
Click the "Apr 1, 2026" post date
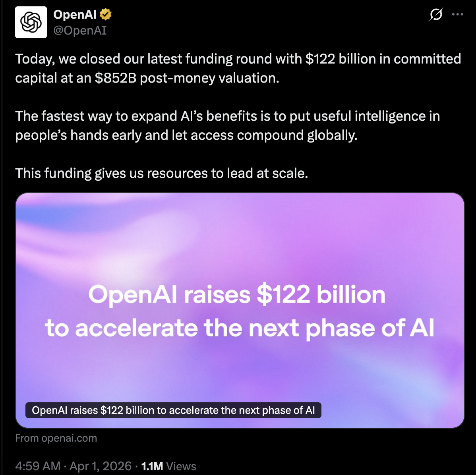[101, 466]
